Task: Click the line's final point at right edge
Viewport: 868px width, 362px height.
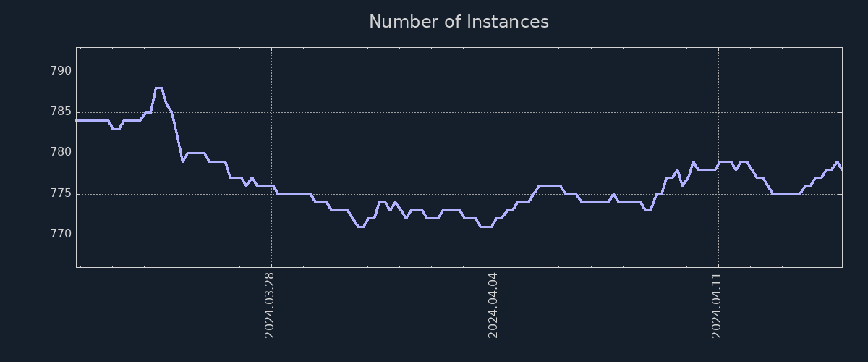Action: (x=842, y=169)
